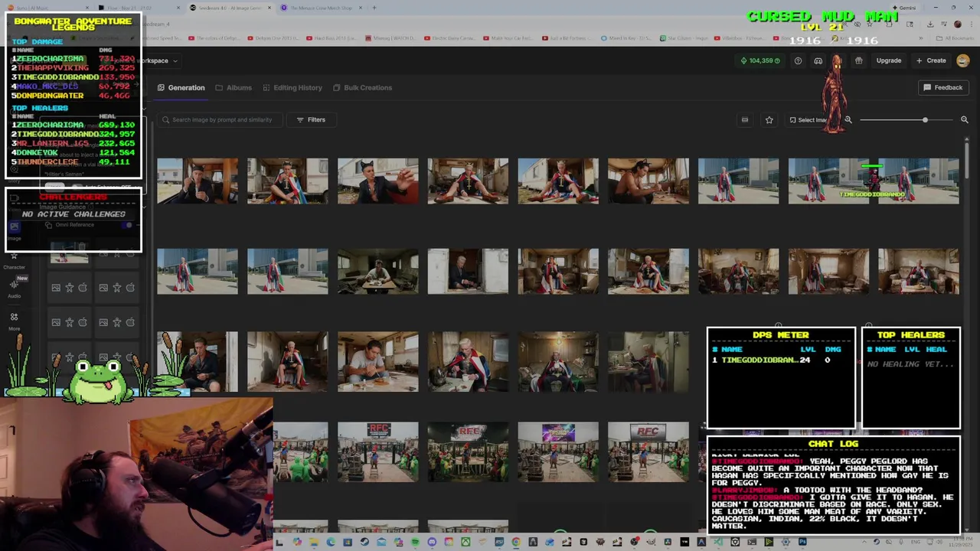Click the search by prompt field
The height and width of the screenshot is (551, 980).
(220, 120)
